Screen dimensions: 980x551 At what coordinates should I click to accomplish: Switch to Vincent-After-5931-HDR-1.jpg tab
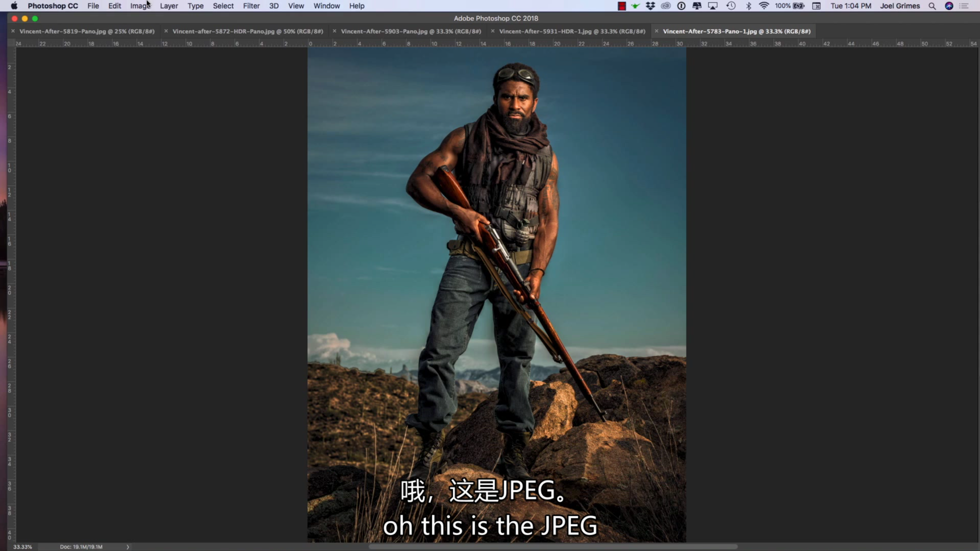572,31
